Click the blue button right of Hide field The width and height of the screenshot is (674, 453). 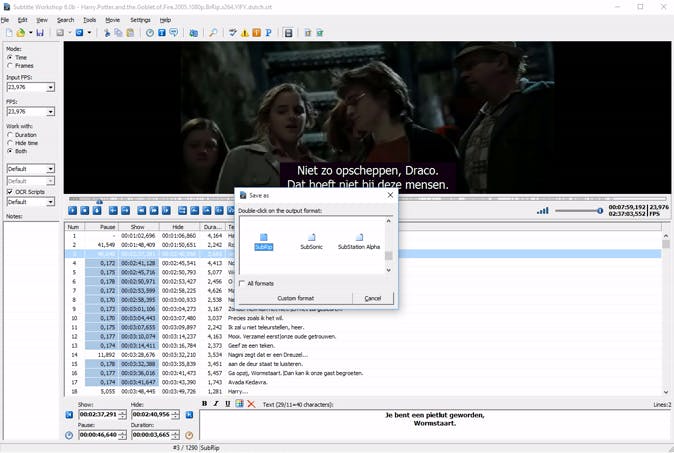coord(189,415)
